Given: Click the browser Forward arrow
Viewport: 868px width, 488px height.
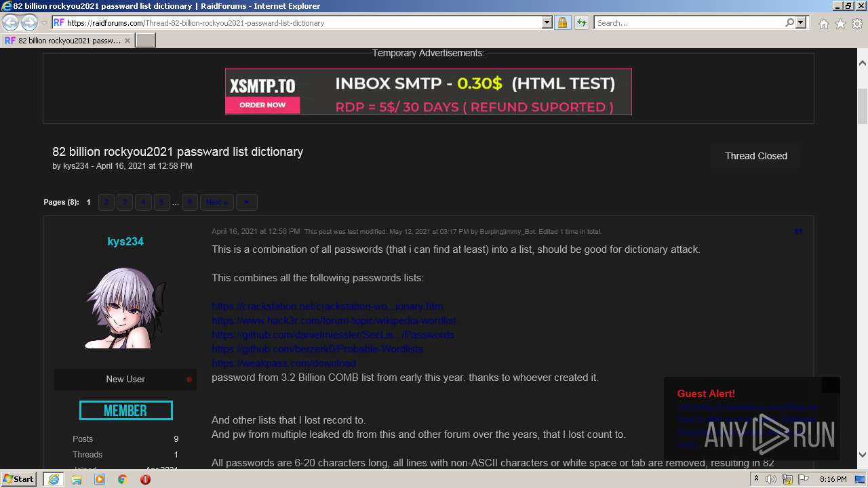Looking at the screenshot, I should [29, 22].
